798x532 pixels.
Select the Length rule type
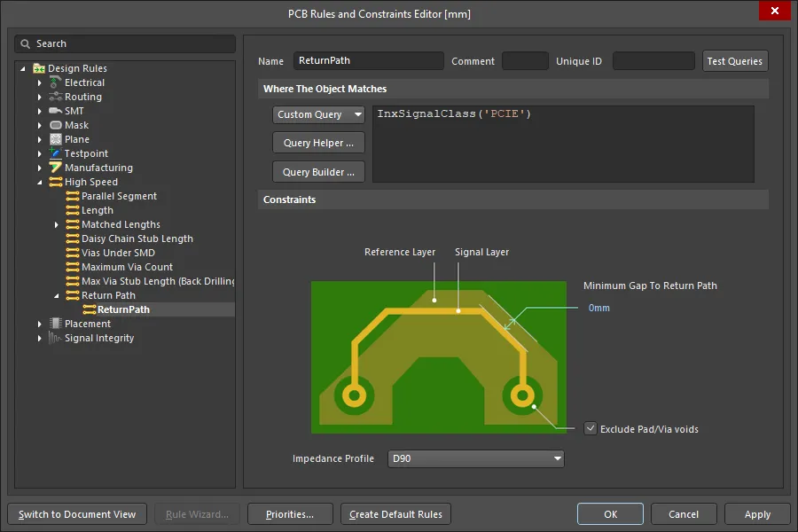(x=98, y=210)
